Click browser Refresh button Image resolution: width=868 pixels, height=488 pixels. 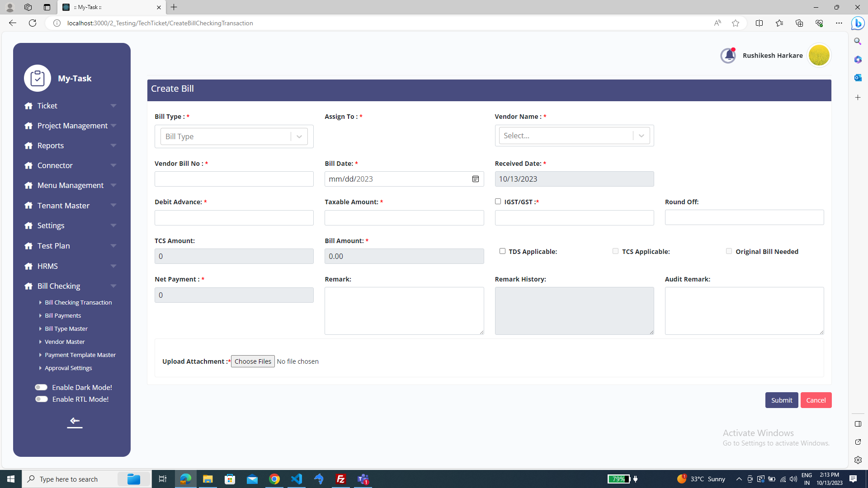(x=33, y=23)
